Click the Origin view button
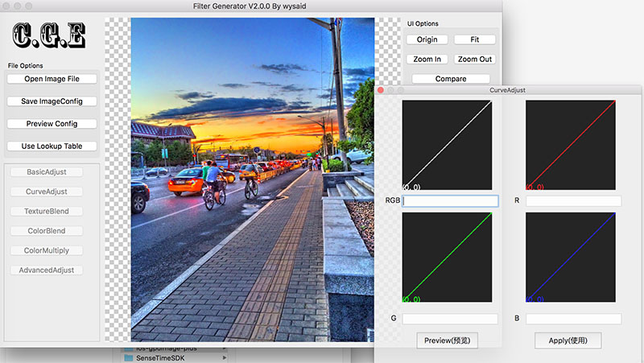The width and height of the screenshot is (644, 363). [427, 39]
